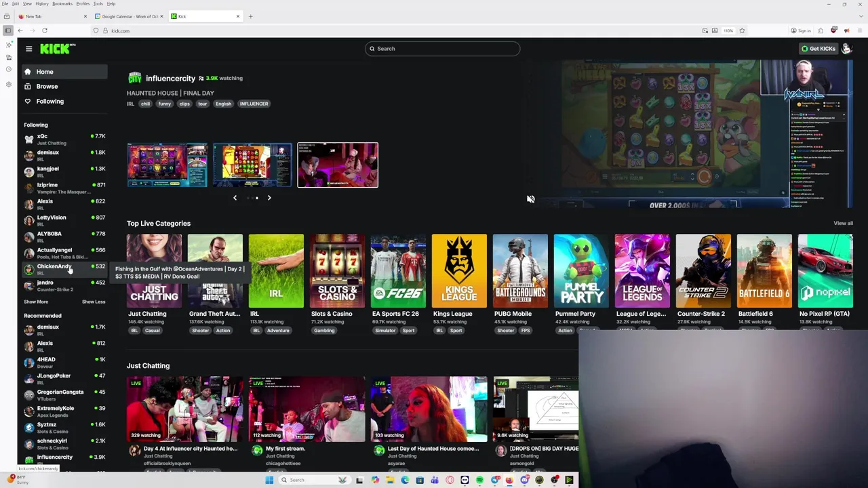The image size is (868, 488).
Task: Reload the page with the refresh icon
Action: 45,30
